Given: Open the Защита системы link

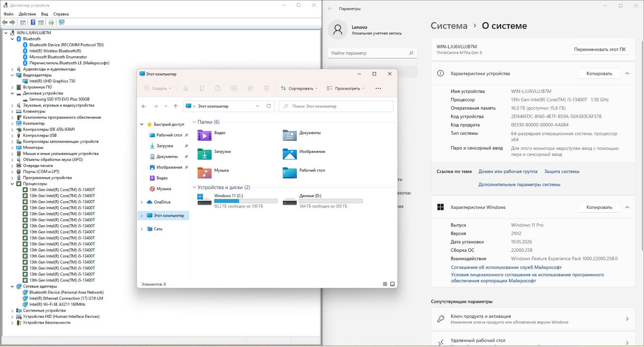Looking at the screenshot, I should coord(561,171).
